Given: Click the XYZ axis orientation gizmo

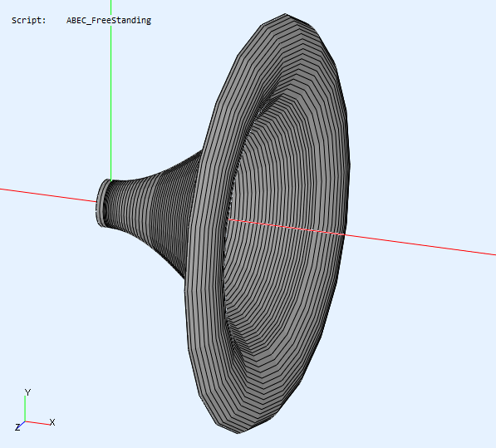Looking at the screenshot, I should (x=35, y=410).
